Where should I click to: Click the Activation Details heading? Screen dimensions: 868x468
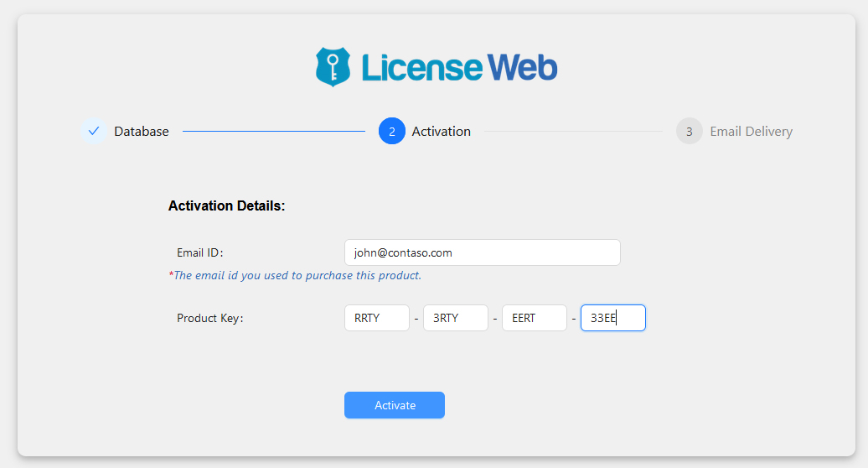coord(226,205)
